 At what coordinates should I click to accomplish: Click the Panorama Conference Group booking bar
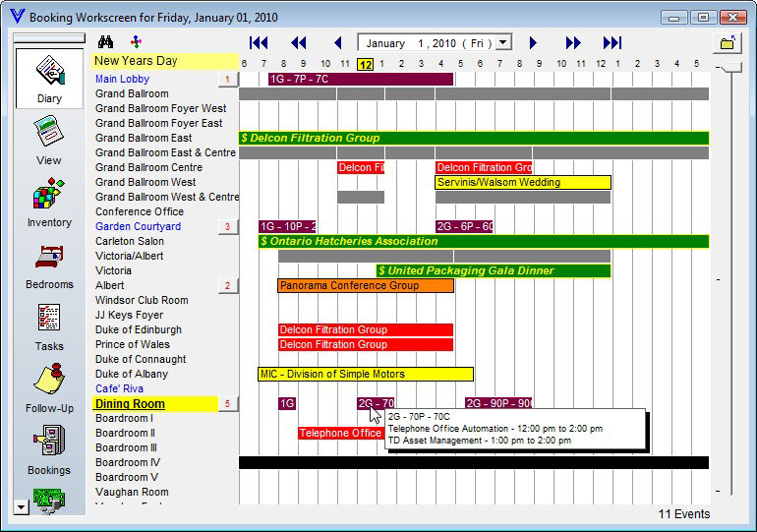point(365,286)
